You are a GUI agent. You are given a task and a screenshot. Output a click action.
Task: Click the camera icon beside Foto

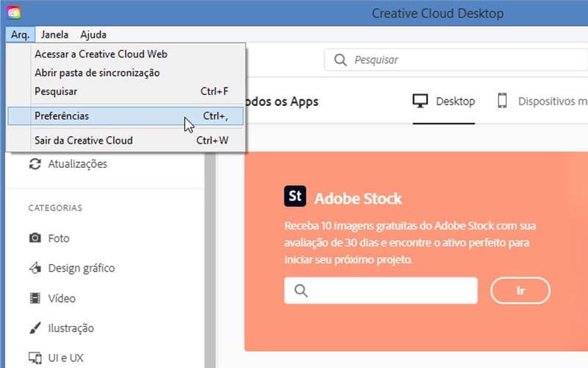click(x=35, y=238)
